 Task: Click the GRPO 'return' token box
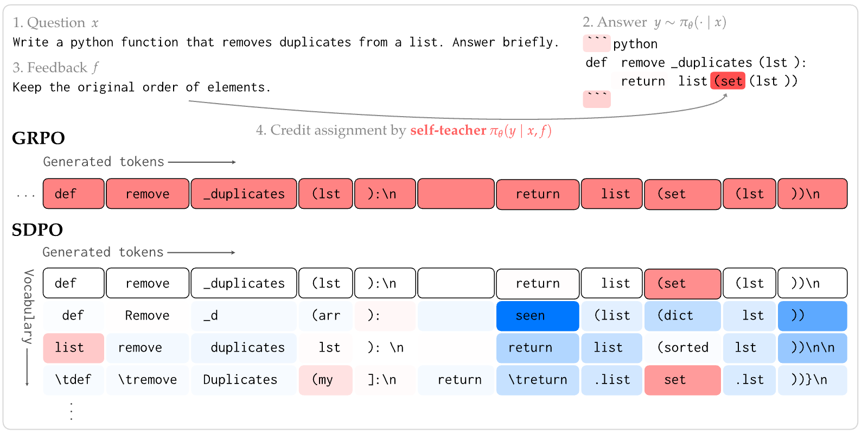(x=538, y=194)
